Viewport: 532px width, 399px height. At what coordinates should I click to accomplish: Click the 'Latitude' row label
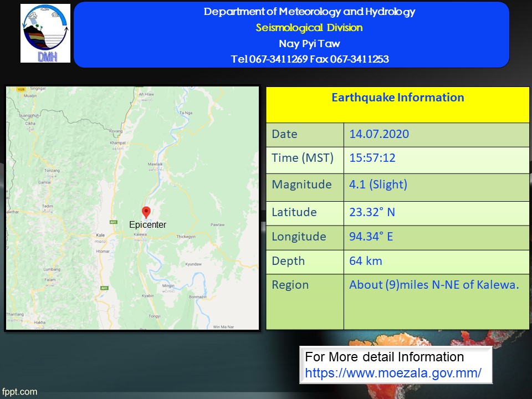294,212
